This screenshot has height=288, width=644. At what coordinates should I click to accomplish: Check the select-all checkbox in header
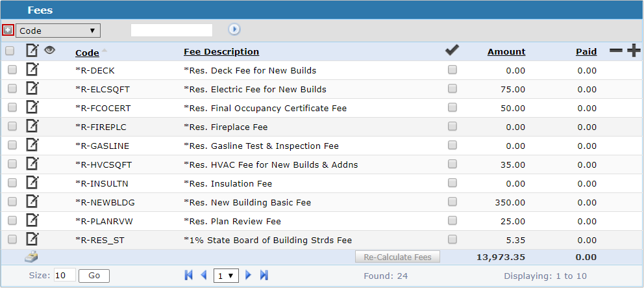coord(10,51)
